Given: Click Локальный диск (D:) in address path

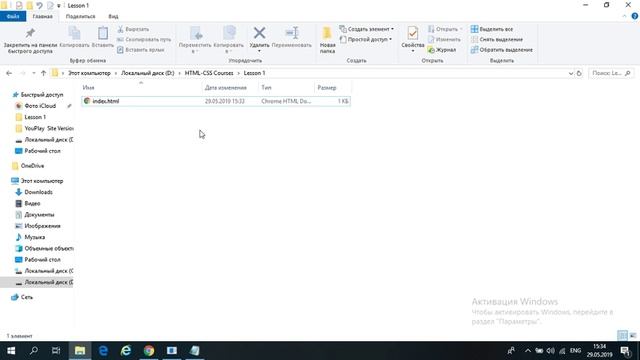Looking at the screenshot, I should click(147, 73).
